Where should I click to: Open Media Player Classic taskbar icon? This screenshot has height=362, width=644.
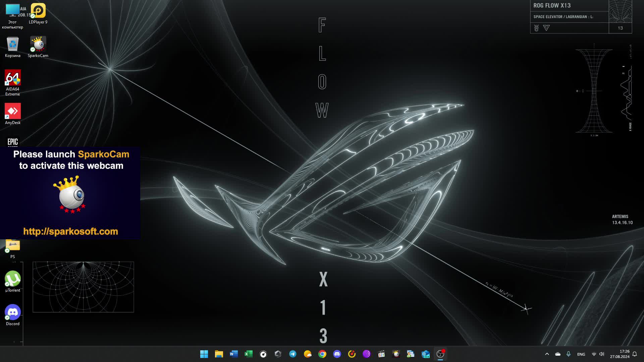coord(381,354)
